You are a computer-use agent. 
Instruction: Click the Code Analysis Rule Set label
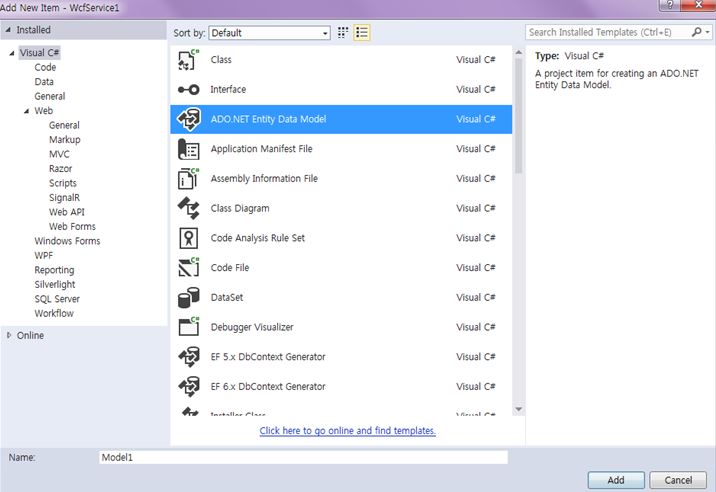258,238
